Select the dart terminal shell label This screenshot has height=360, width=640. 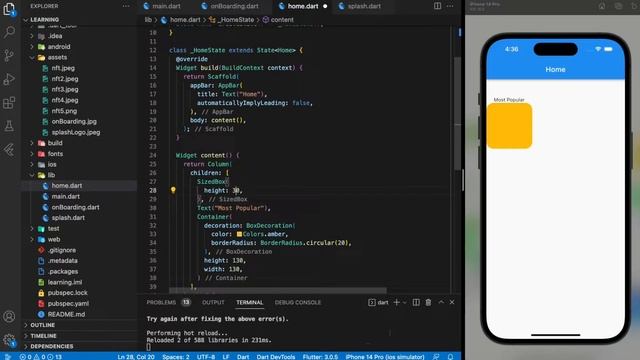click(x=378, y=302)
